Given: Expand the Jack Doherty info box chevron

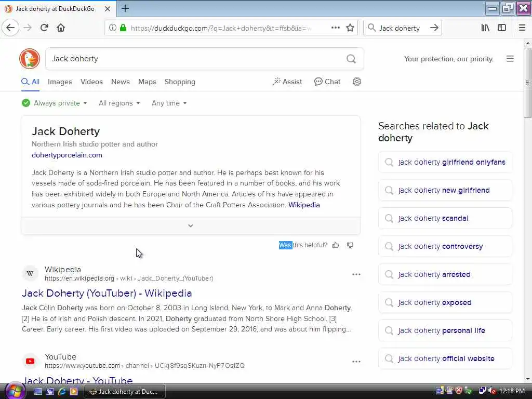Looking at the screenshot, I should [x=191, y=225].
